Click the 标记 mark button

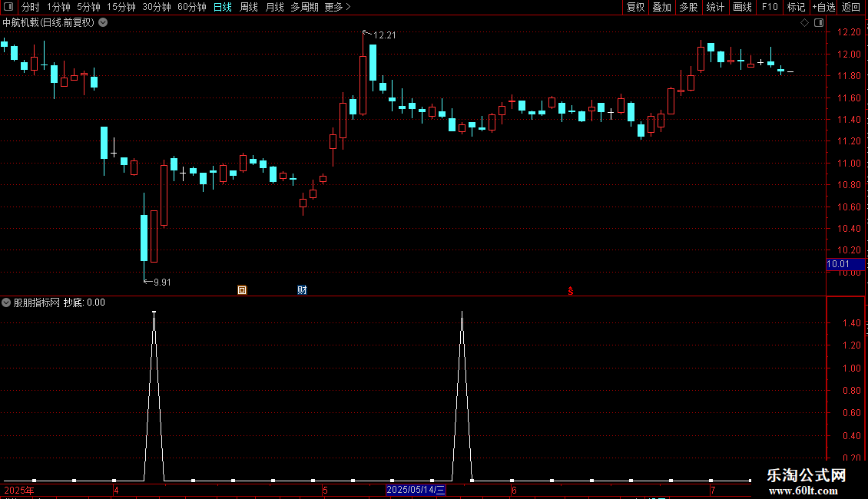click(x=796, y=7)
